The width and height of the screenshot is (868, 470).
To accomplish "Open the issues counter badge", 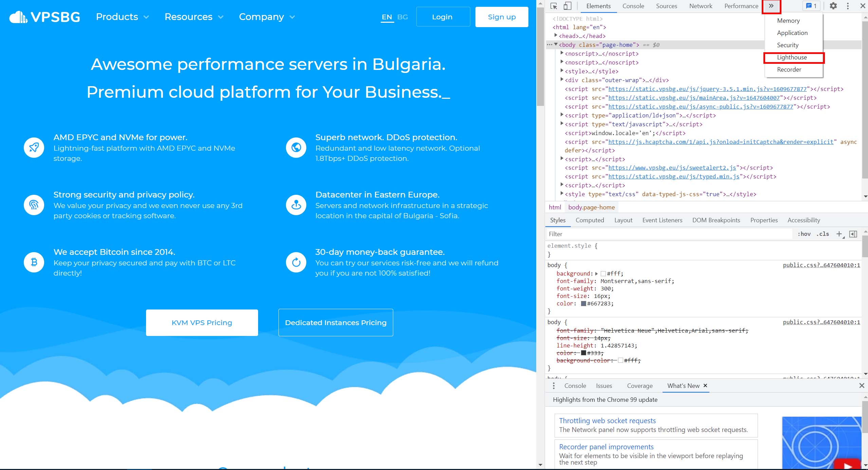I will point(811,6).
